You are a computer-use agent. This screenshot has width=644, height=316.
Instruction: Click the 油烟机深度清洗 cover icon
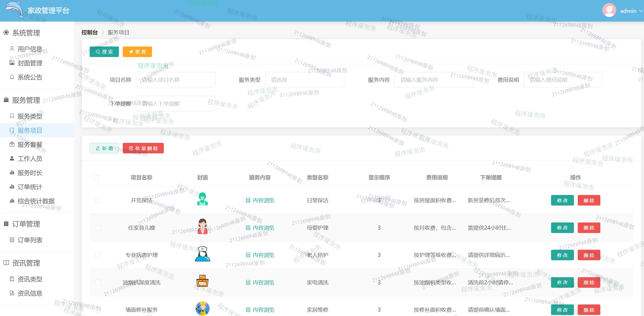(x=202, y=281)
